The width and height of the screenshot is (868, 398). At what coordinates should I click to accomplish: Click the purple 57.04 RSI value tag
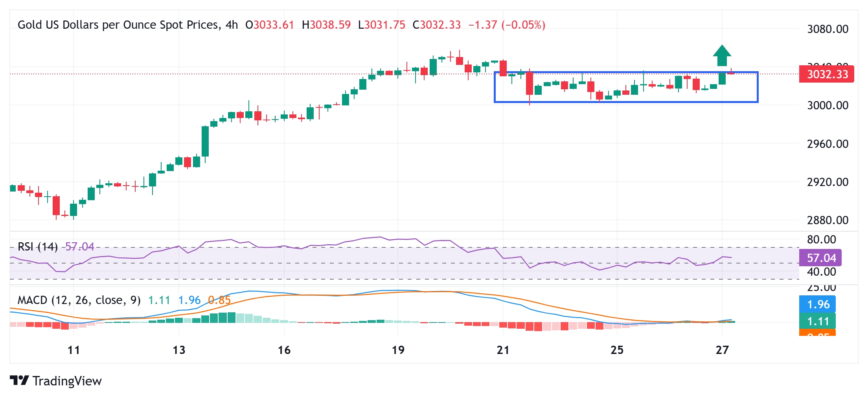pyautogui.click(x=820, y=258)
